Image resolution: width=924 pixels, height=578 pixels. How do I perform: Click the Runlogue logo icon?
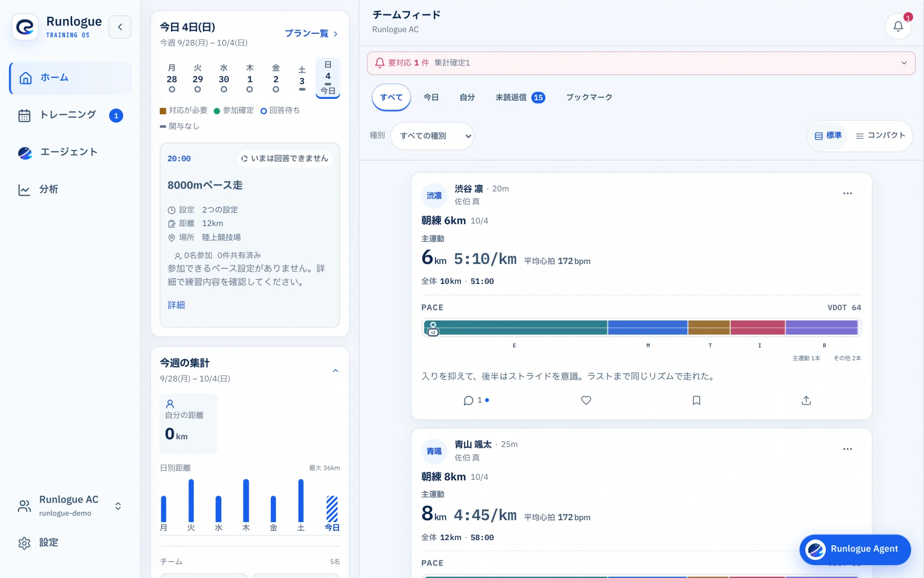pyautogui.click(x=25, y=27)
